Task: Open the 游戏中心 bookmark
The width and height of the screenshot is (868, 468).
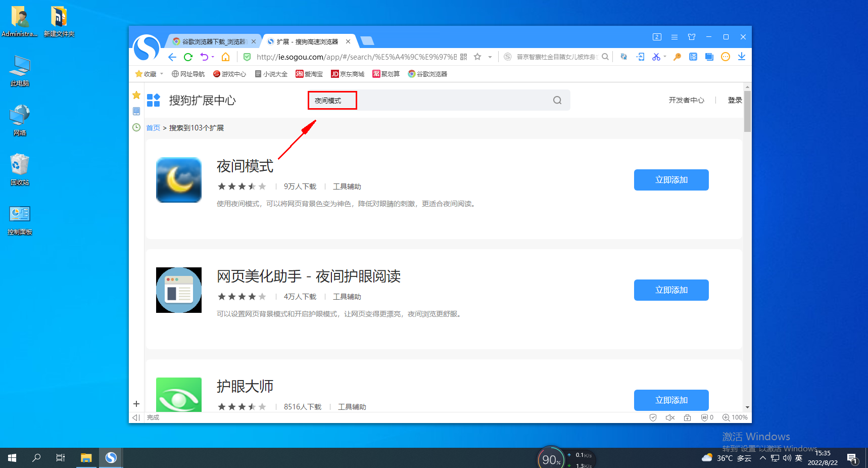Action: [x=229, y=74]
